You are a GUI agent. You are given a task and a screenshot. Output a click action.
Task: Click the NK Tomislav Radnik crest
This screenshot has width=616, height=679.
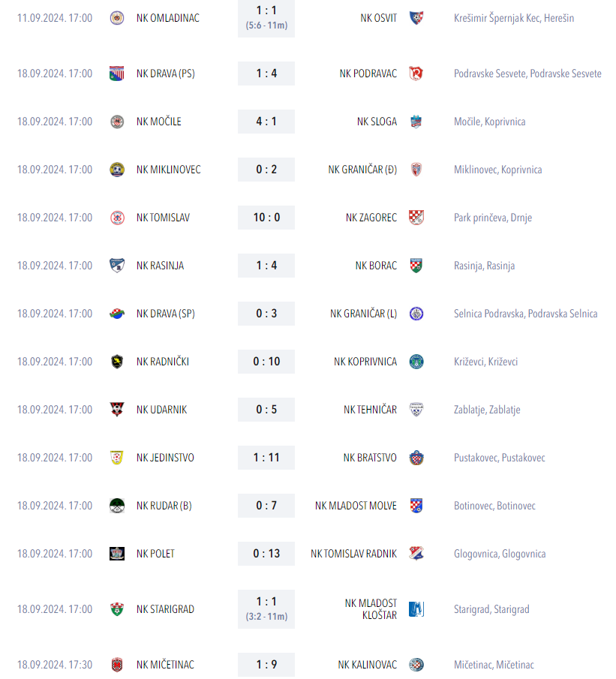[416, 554]
